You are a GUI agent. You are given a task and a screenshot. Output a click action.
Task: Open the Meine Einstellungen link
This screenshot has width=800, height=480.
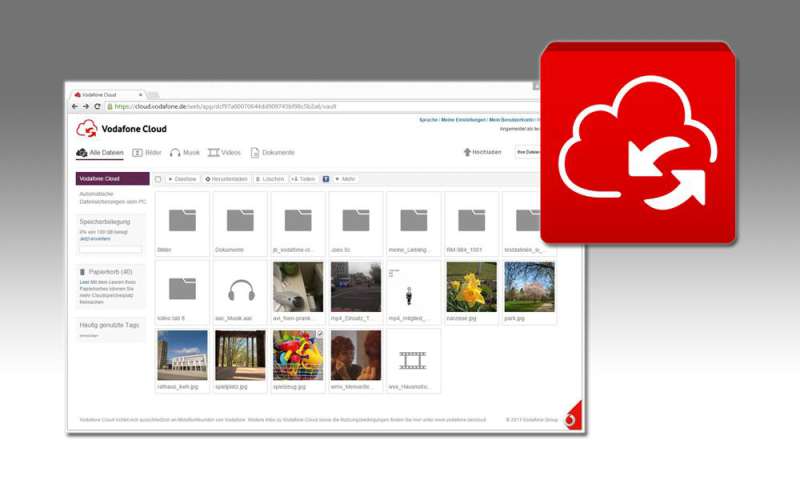[x=463, y=120]
